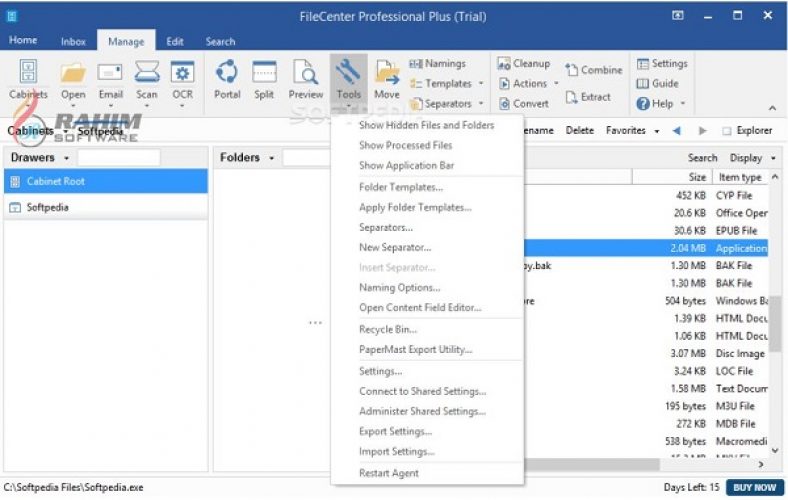The width and height of the screenshot is (788, 500).
Task: Click the BUY NOW button
Action: 754,487
